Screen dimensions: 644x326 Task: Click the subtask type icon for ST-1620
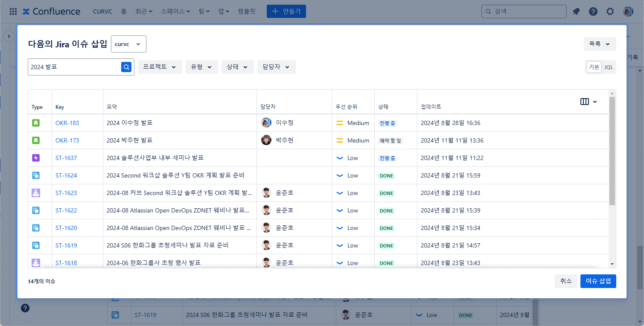36,228
